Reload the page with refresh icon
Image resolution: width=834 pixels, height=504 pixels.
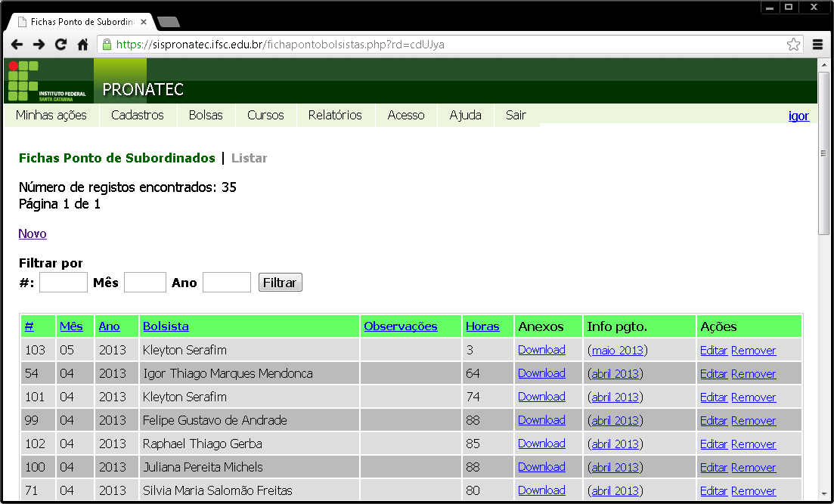(x=60, y=45)
